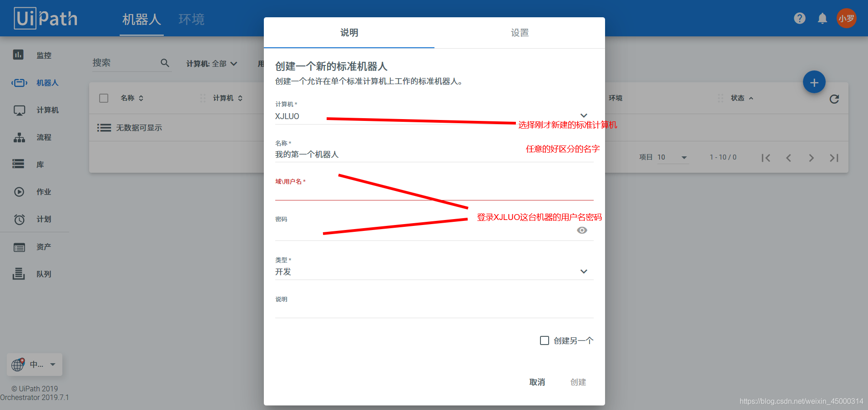Open the items per page 10 dropdown
Viewport: 868px width, 410px height.
pyautogui.click(x=672, y=157)
